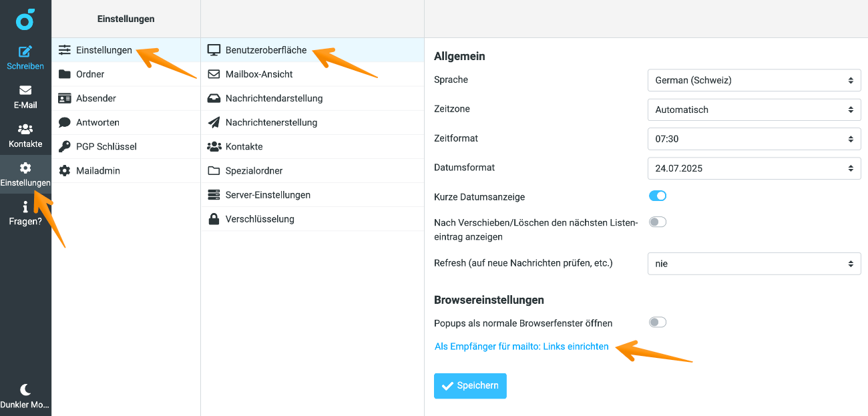This screenshot has width=868, height=416.
Task: Choose a different Datumsformat from dropdown
Action: pos(754,168)
